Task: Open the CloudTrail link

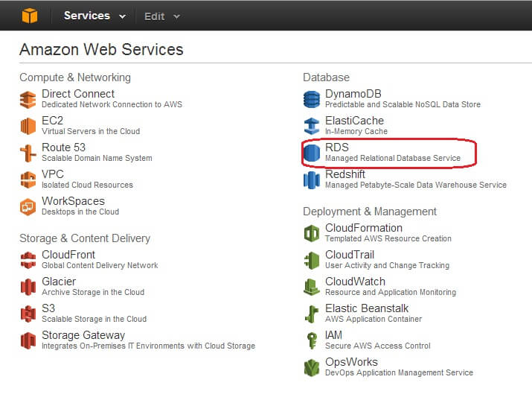Action: pyautogui.click(x=350, y=255)
